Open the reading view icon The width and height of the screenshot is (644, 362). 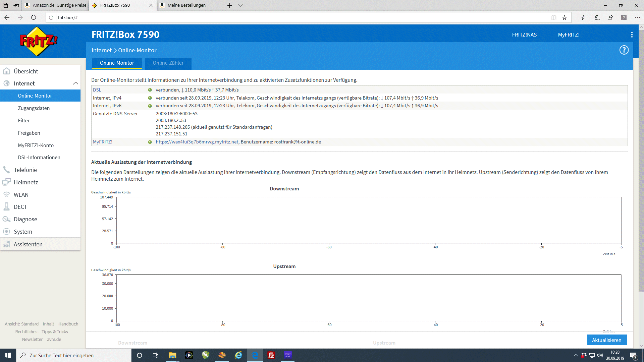(x=554, y=17)
